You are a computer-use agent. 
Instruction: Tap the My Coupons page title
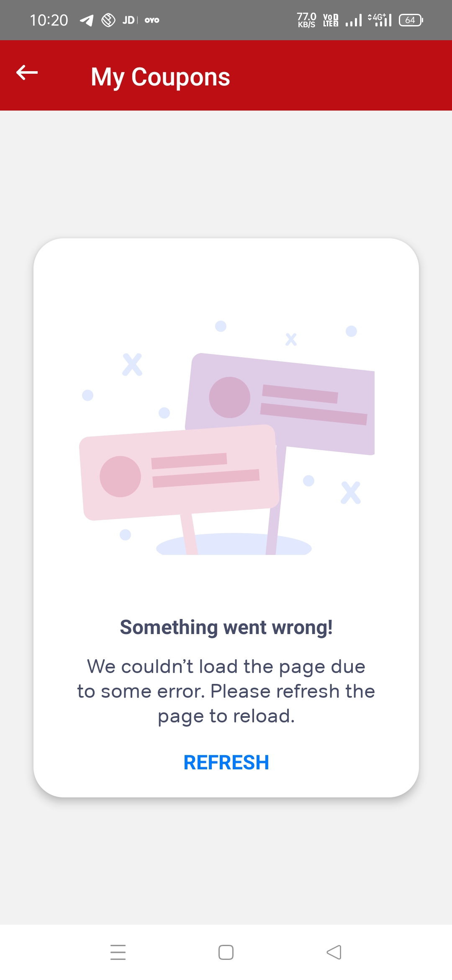(160, 77)
